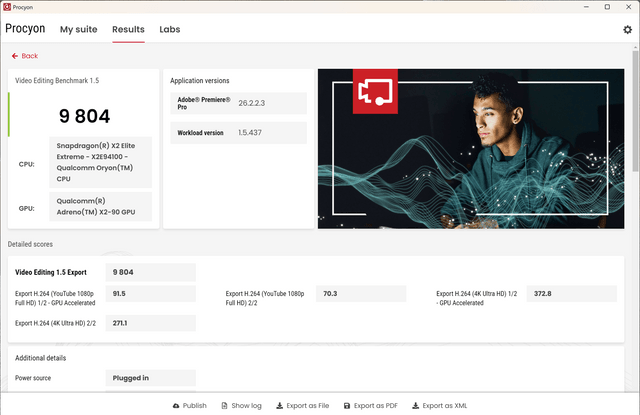Viewport: 640px width, 415px height.
Task: Click the Export as XML download icon
Action: (x=416, y=406)
